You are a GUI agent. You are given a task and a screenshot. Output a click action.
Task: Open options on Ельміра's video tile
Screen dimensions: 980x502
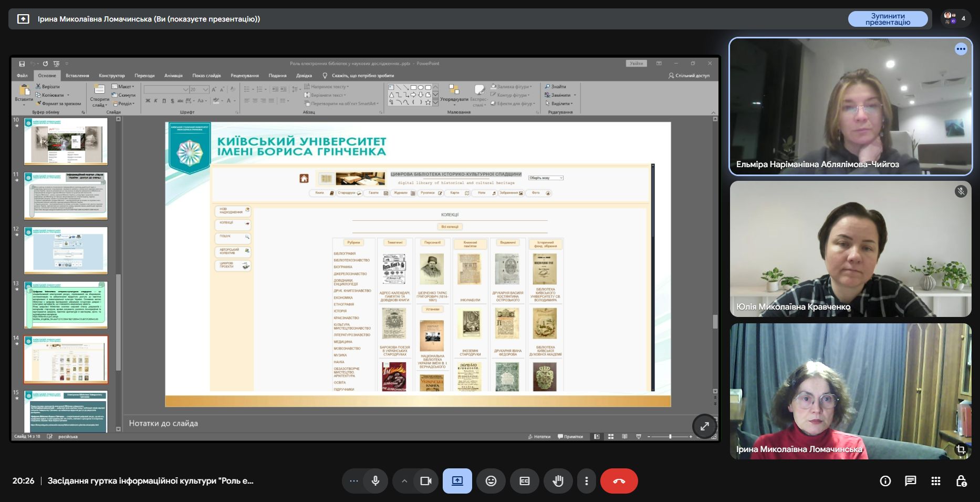pyautogui.click(x=961, y=49)
